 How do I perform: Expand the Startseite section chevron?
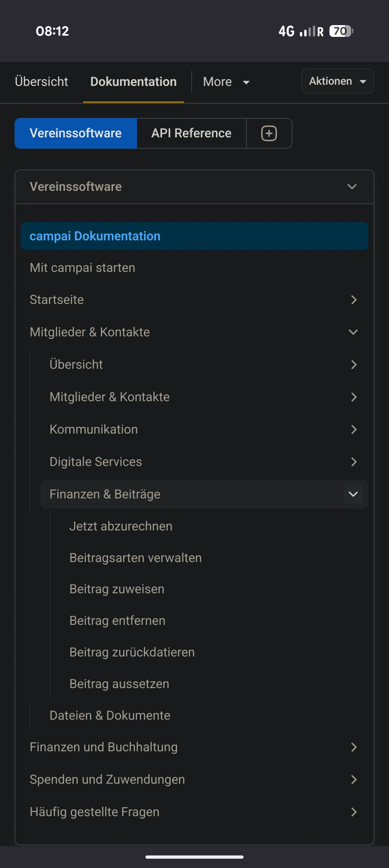(x=353, y=300)
